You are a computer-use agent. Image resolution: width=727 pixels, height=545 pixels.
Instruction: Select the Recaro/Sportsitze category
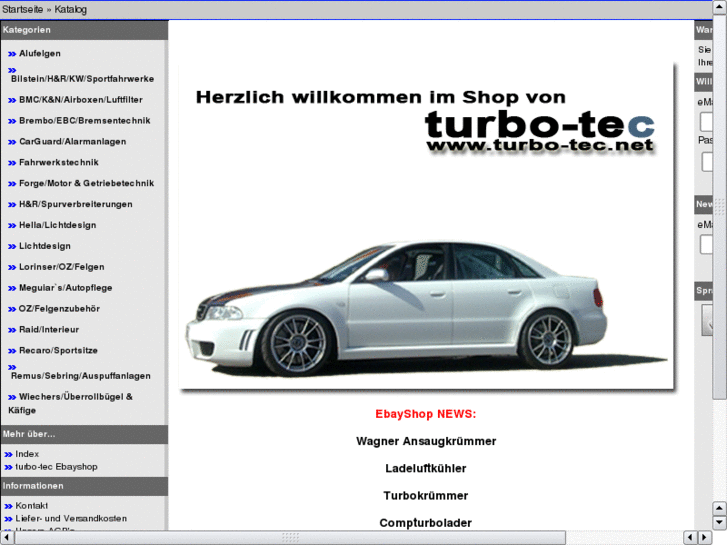[x=58, y=351]
